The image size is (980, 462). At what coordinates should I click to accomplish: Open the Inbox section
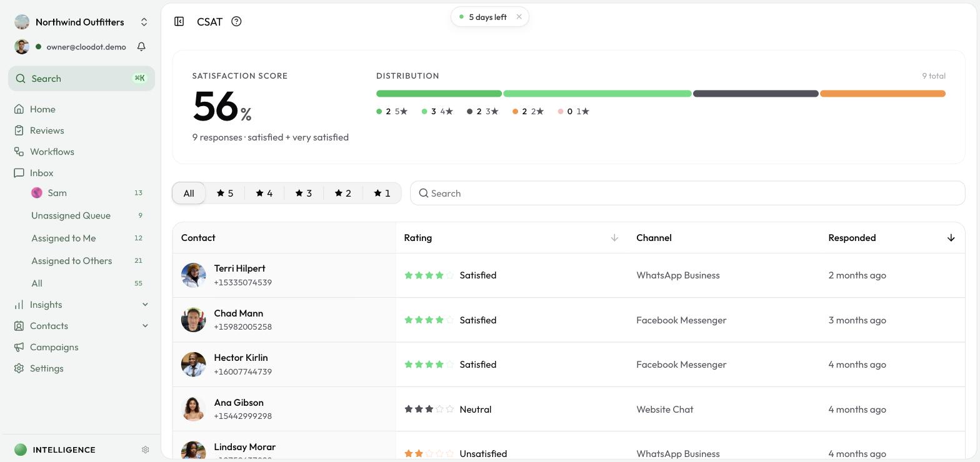tap(41, 173)
